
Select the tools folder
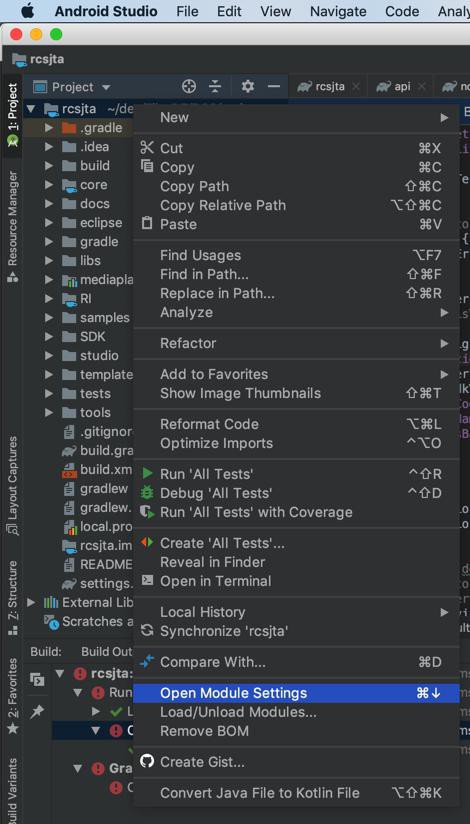(x=95, y=412)
